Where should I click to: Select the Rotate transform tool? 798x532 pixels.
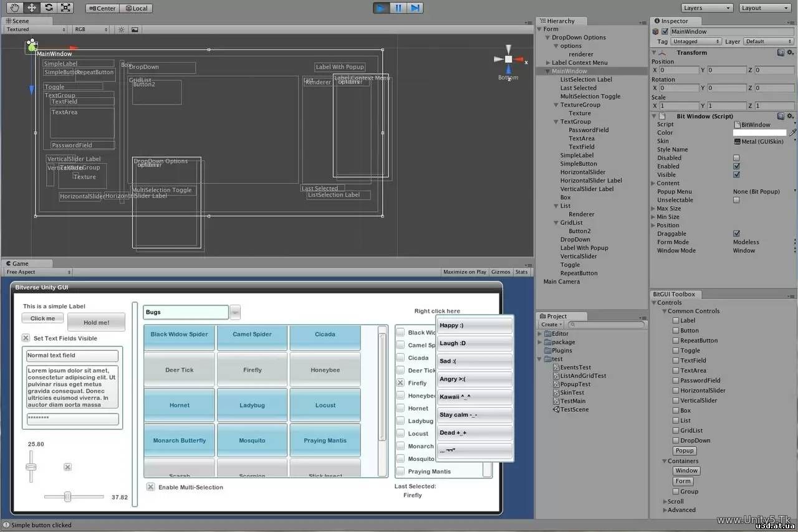pyautogui.click(x=49, y=8)
